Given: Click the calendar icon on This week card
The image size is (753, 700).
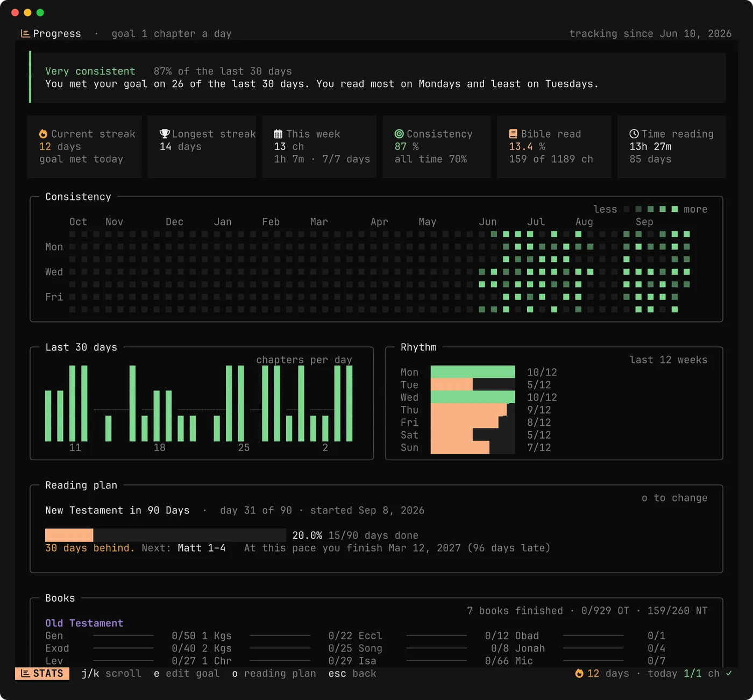Looking at the screenshot, I should [x=278, y=134].
